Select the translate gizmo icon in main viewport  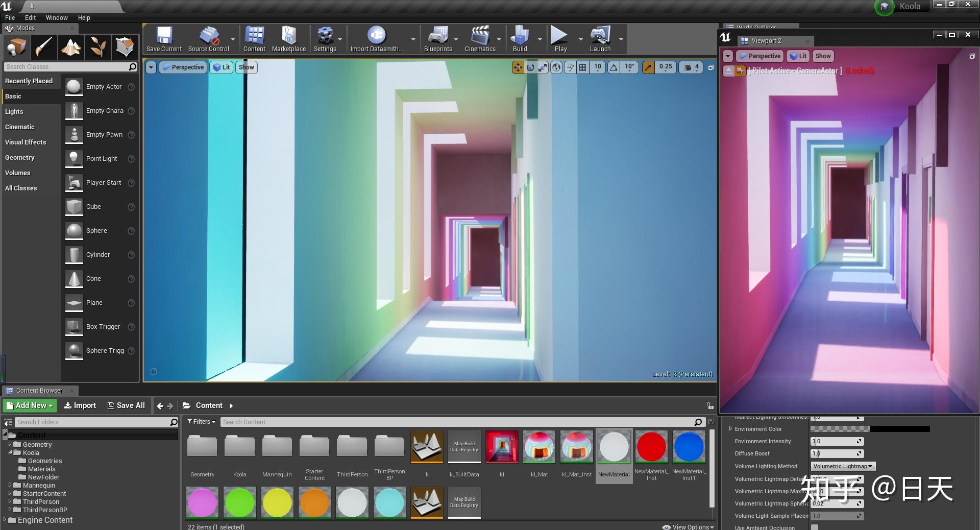[x=518, y=67]
